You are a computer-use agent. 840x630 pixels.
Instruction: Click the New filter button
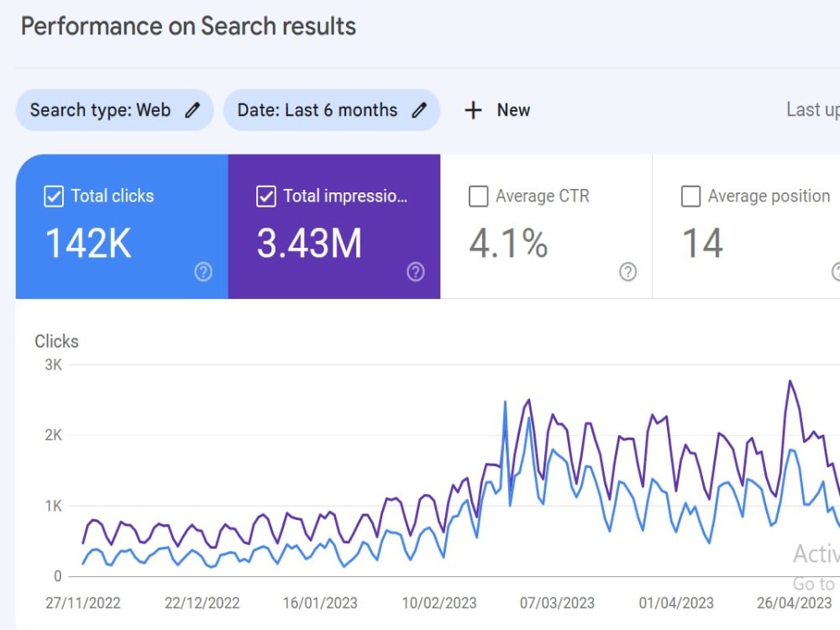pyautogui.click(x=497, y=110)
